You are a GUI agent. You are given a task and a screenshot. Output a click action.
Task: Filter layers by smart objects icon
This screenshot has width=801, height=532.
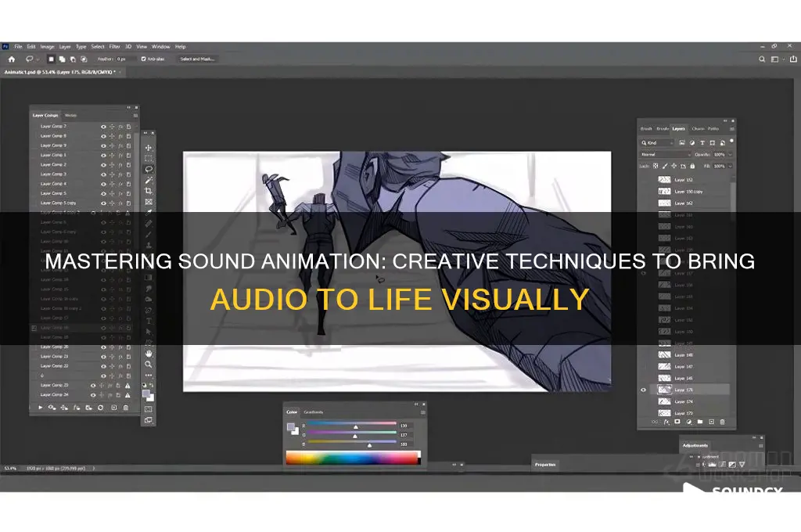click(722, 142)
